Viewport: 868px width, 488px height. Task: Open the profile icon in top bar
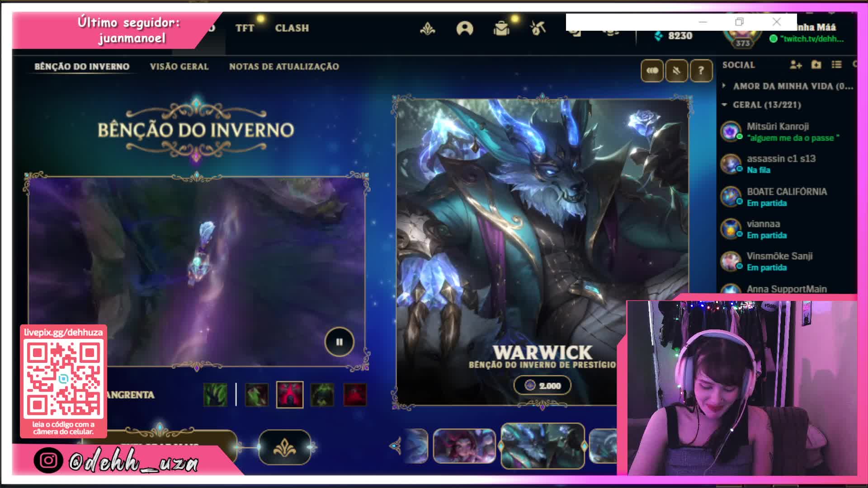[x=464, y=29]
